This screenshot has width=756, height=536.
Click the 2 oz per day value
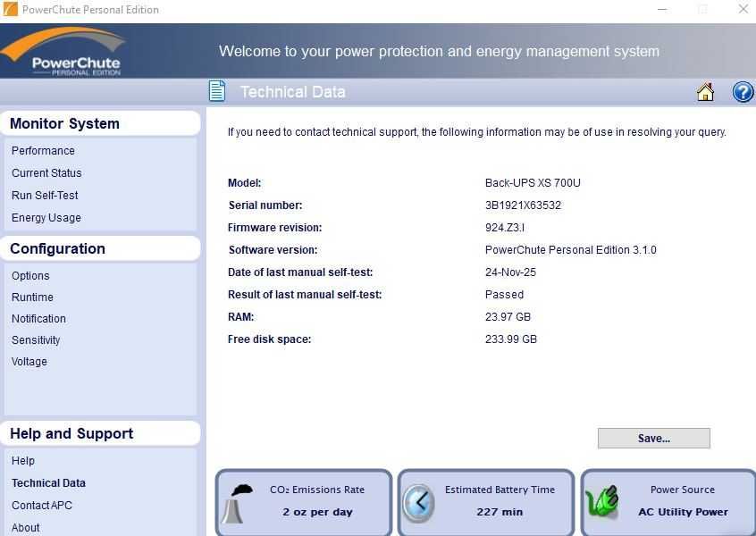pos(317,512)
